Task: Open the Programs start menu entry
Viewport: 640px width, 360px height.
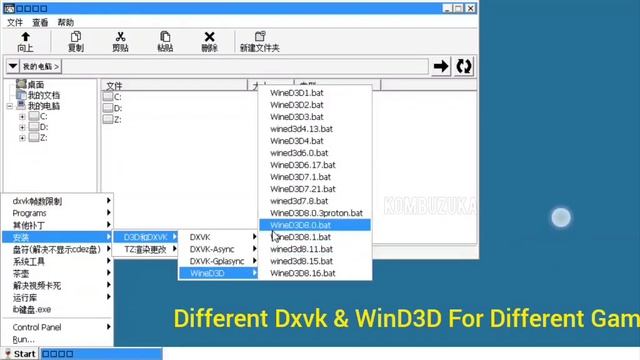Action: tap(57, 213)
